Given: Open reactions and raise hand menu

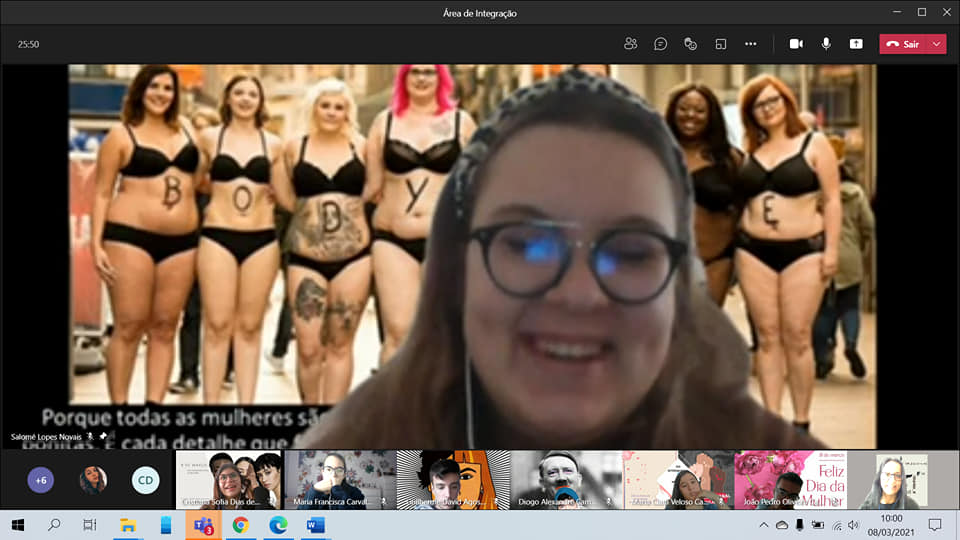Looking at the screenshot, I should click(690, 44).
